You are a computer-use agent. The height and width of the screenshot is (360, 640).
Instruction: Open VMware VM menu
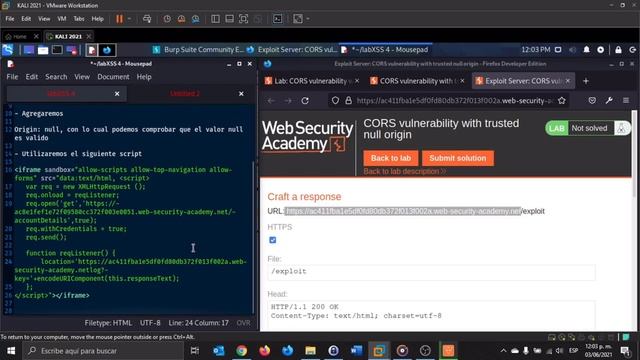tap(62, 19)
